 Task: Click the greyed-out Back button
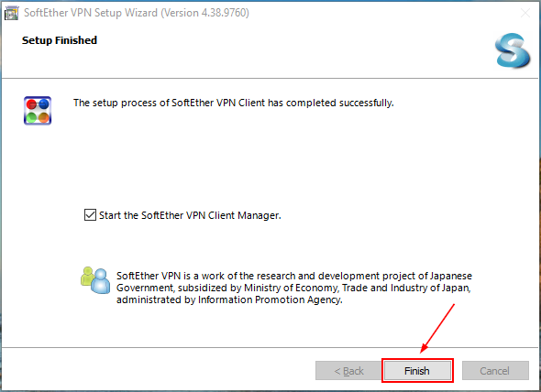348,371
